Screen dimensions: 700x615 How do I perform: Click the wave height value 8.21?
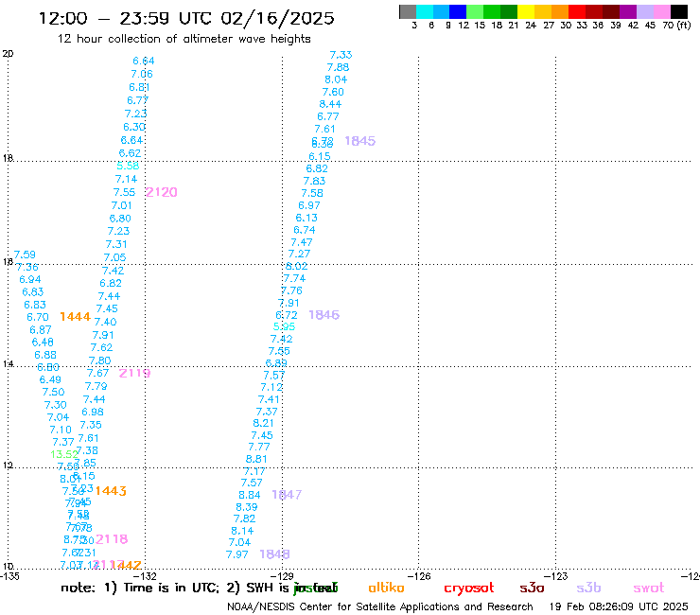[x=263, y=423]
